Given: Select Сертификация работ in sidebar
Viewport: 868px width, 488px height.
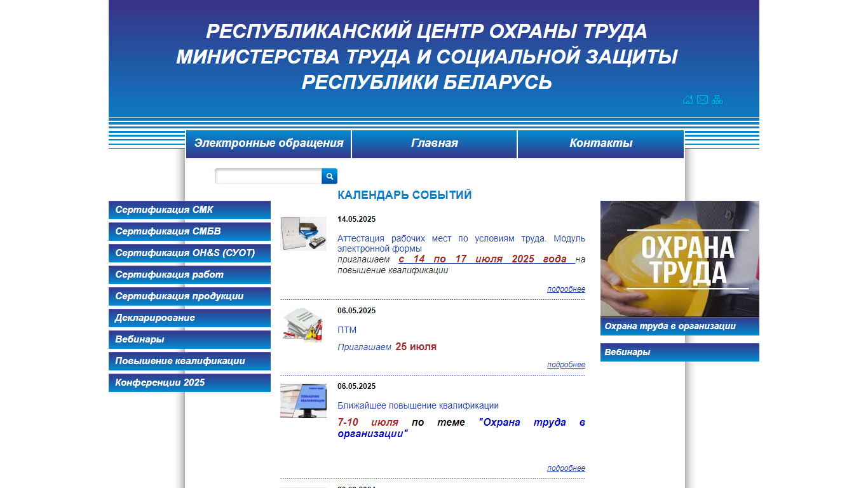Looking at the screenshot, I should (189, 275).
